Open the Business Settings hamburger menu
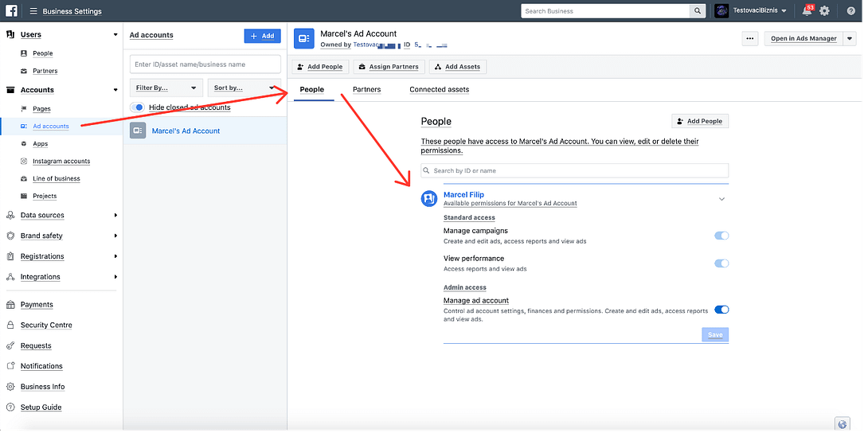868x433 pixels. [33, 11]
